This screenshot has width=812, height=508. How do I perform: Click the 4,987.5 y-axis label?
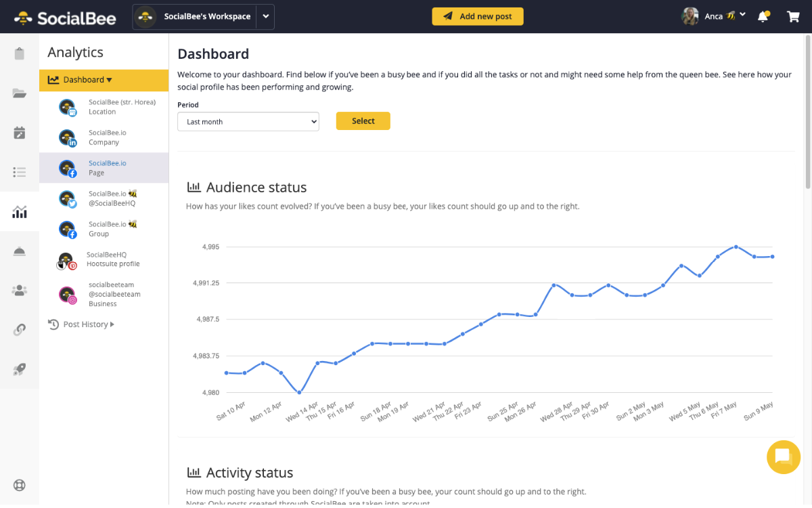tap(208, 319)
